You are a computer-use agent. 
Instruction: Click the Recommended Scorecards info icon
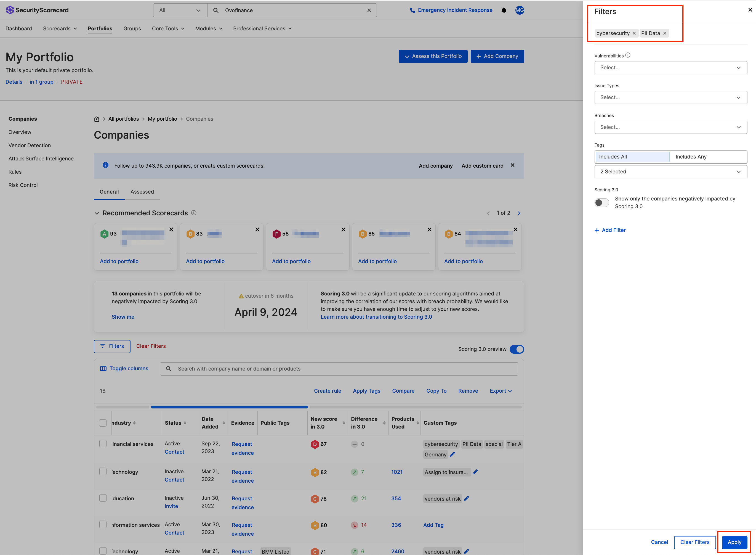click(x=194, y=213)
